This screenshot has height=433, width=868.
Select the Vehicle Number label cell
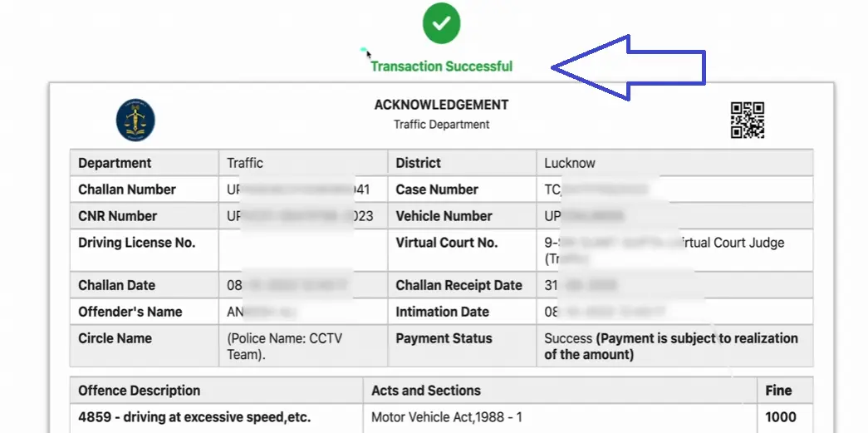click(x=444, y=216)
